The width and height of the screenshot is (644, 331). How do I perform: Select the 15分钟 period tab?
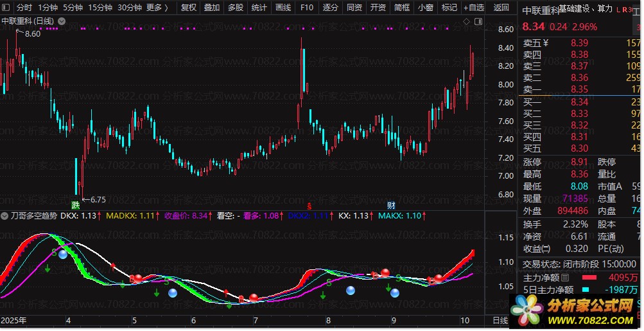click(x=99, y=8)
